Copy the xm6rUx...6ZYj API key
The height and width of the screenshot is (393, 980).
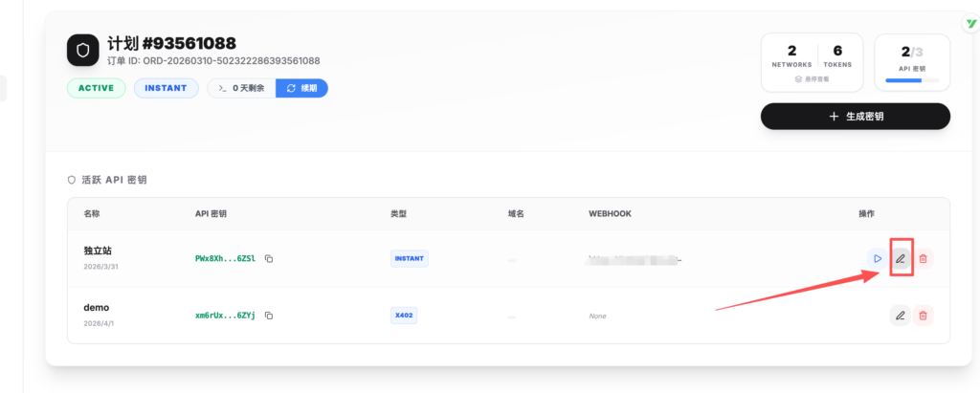[x=269, y=315]
